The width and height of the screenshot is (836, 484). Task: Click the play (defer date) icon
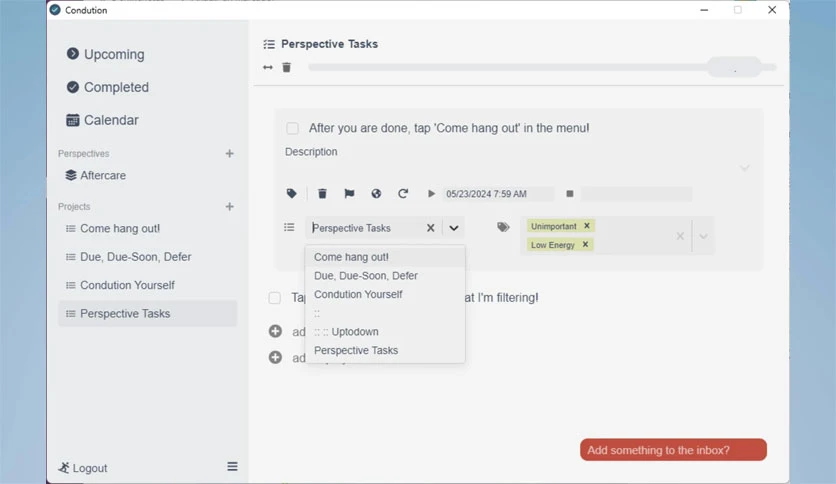point(431,193)
